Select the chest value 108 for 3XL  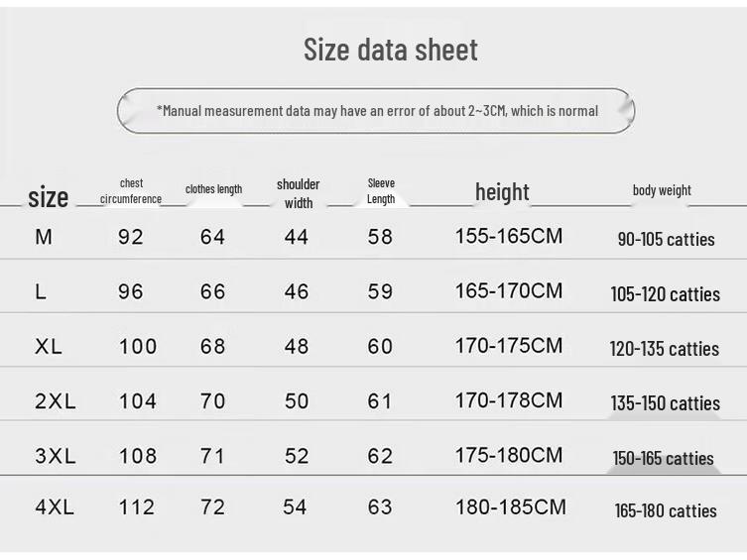click(137, 456)
